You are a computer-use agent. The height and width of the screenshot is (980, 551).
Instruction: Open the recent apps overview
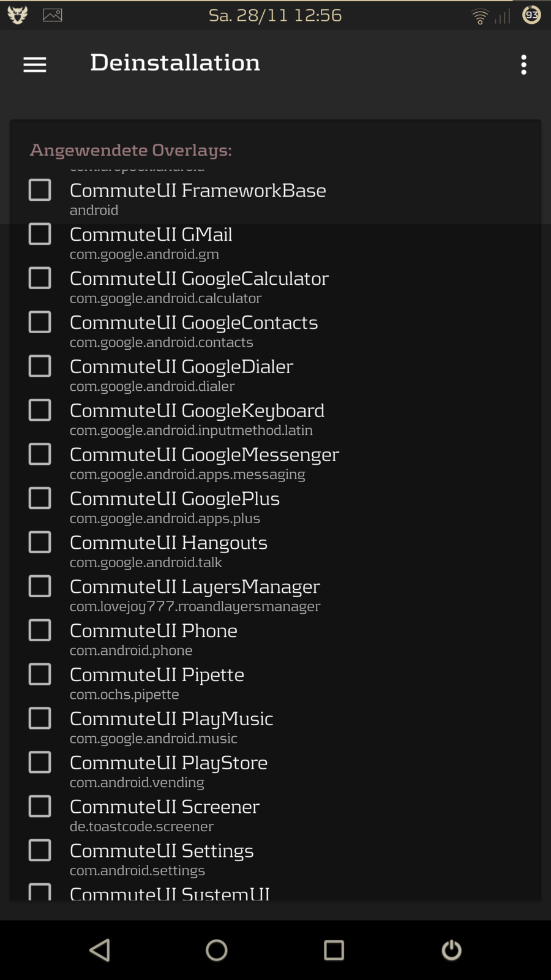(x=334, y=950)
